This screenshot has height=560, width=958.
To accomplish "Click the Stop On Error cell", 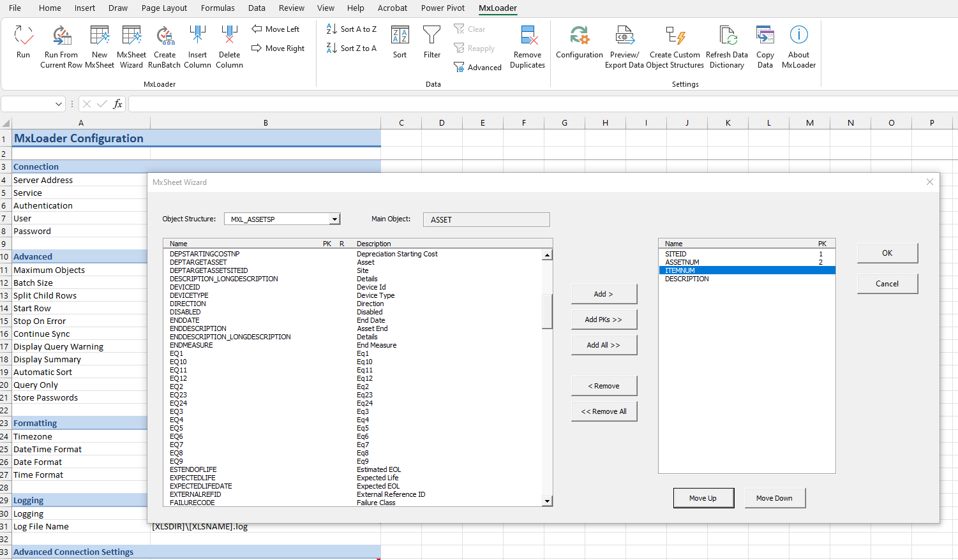I will pos(80,321).
